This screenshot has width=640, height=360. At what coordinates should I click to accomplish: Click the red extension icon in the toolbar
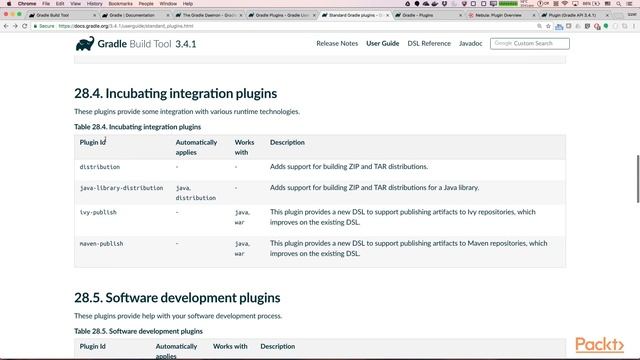[x=597, y=26]
